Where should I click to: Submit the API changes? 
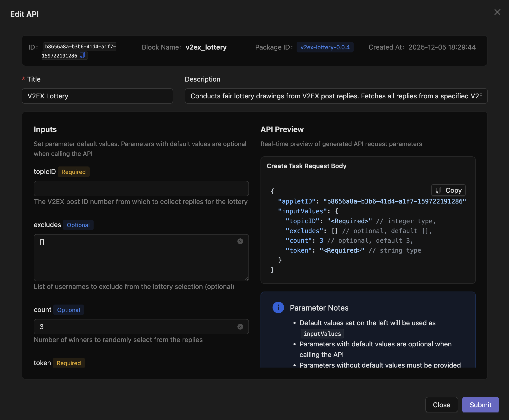[480, 405]
